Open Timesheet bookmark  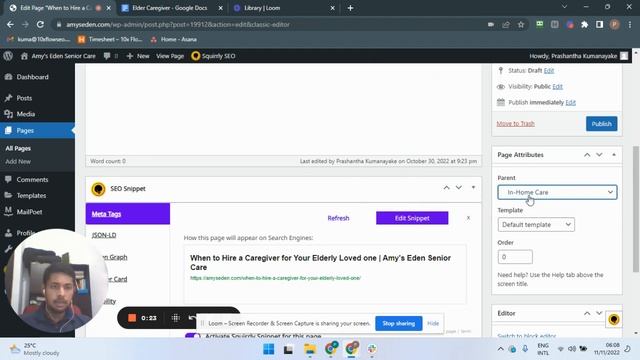pyautogui.click(x=109, y=39)
